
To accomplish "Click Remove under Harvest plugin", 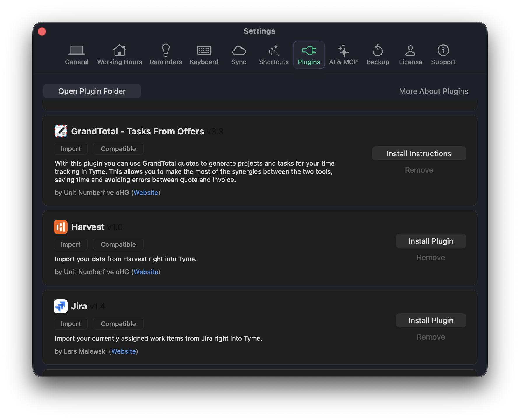I will [x=431, y=258].
